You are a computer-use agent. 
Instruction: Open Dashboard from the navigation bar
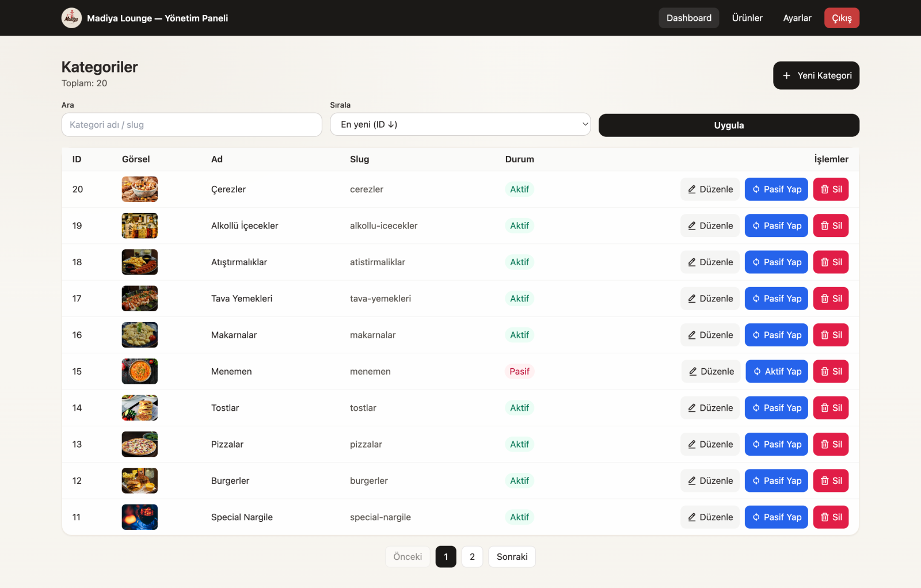coord(688,18)
